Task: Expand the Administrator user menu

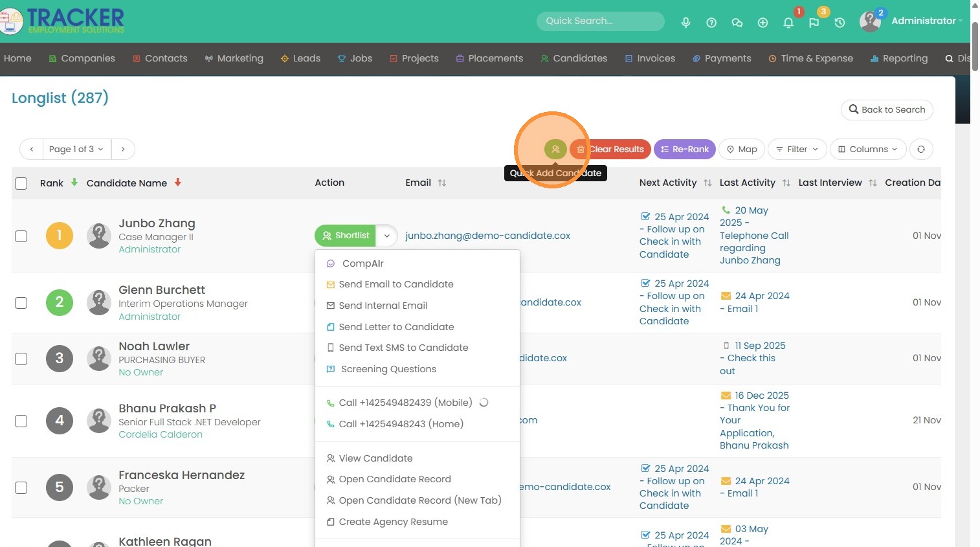Action: point(926,21)
